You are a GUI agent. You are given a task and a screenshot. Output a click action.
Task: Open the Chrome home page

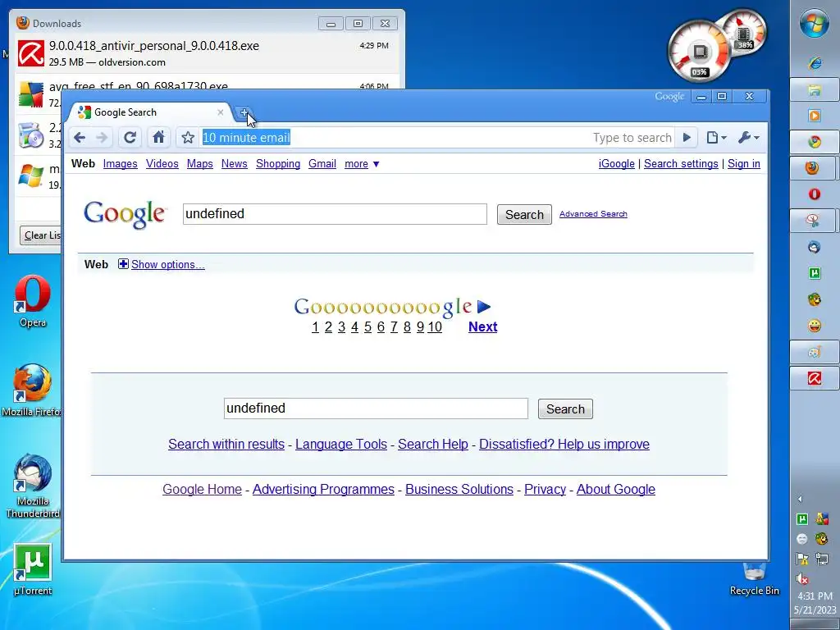click(x=158, y=138)
